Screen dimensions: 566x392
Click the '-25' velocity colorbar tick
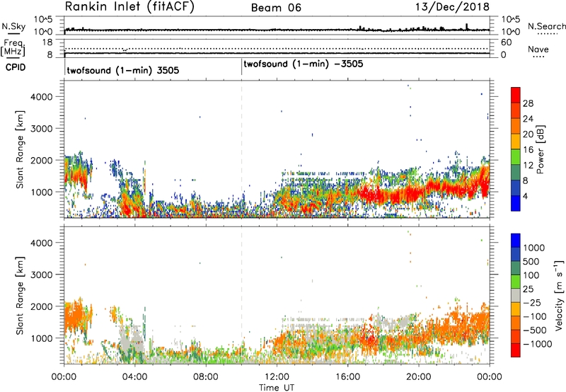531,302
